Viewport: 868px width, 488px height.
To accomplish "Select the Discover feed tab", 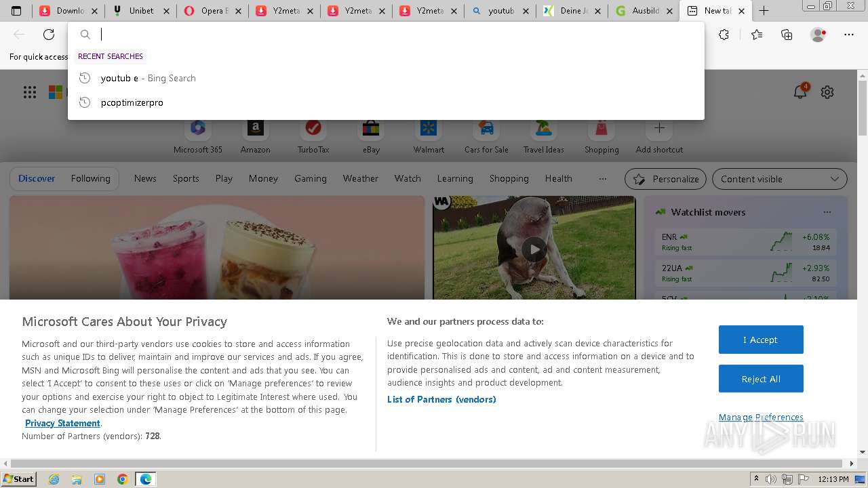I will click(x=37, y=179).
